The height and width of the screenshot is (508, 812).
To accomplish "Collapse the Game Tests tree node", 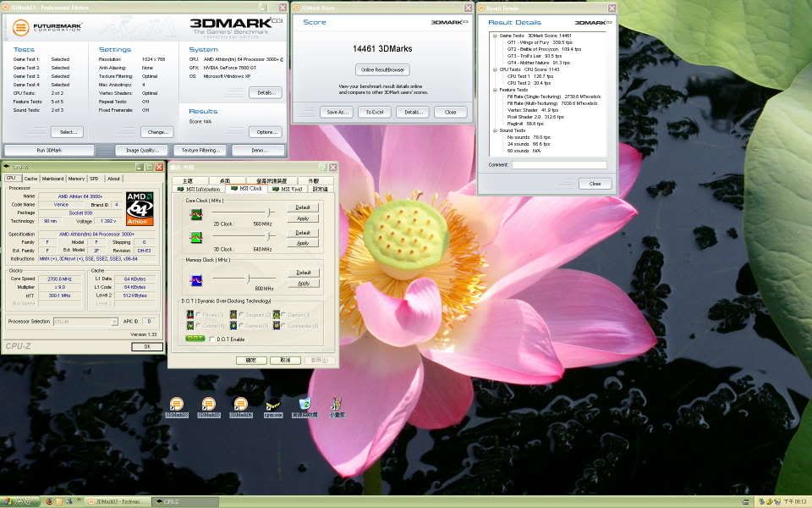I will pyautogui.click(x=495, y=36).
